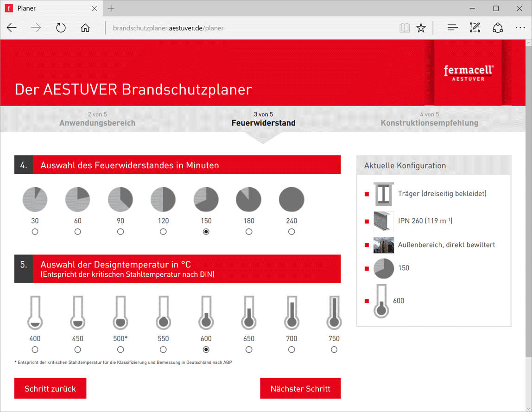
Task: Open the browser home page icon
Action: [85, 28]
